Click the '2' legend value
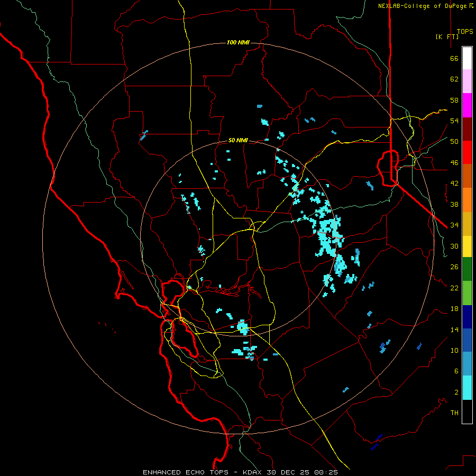476x476 pixels. [456, 392]
